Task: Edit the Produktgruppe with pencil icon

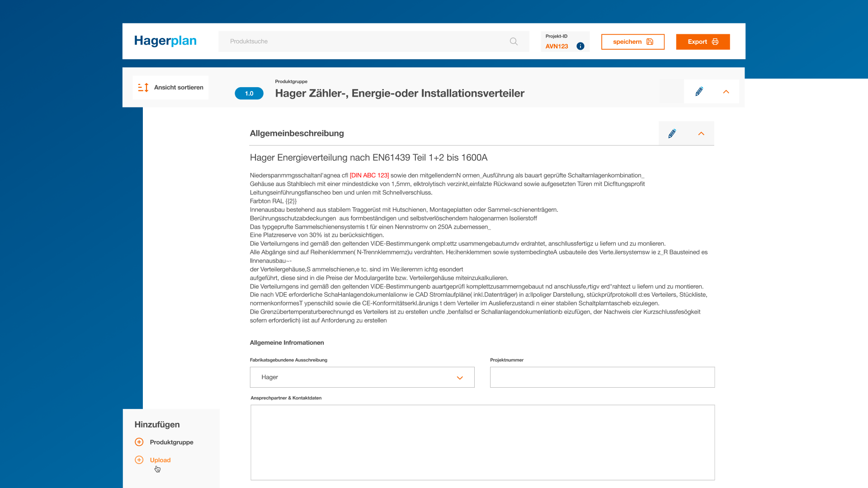Action: [x=699, y=92]
